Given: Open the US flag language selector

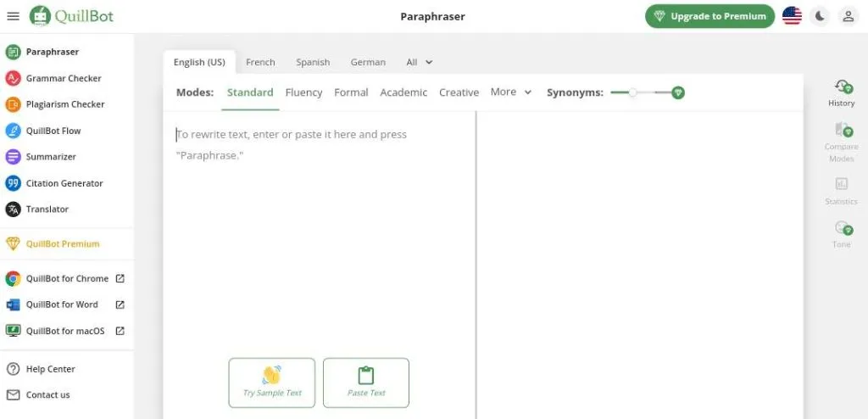Looking at the screenshot, I should click(x=792, y=16).
